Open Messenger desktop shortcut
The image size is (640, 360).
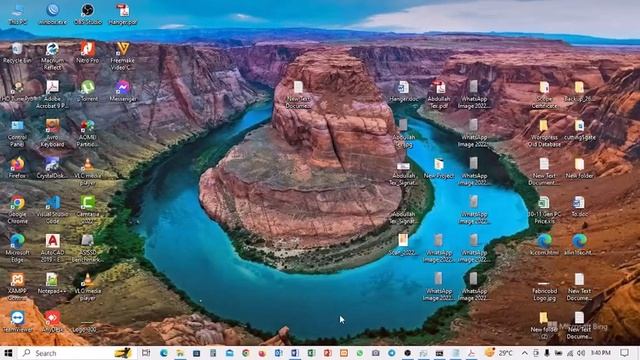coord(123,91)
